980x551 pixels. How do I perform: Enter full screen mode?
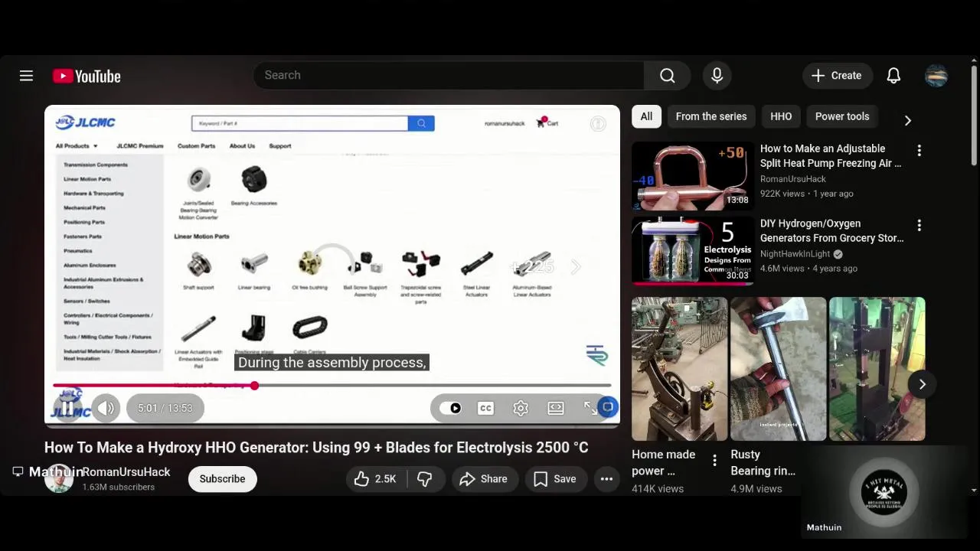tap(590, 408)
